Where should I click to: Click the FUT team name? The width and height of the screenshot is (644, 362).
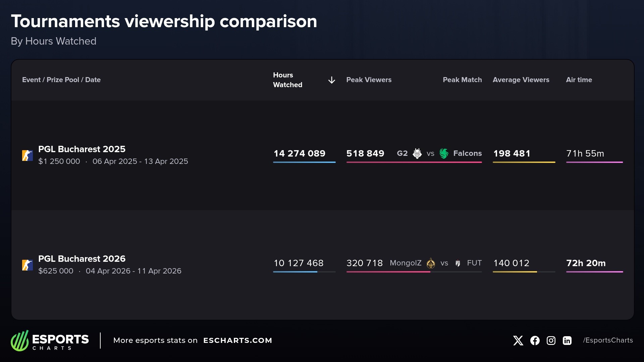click(x=474, y=263)
